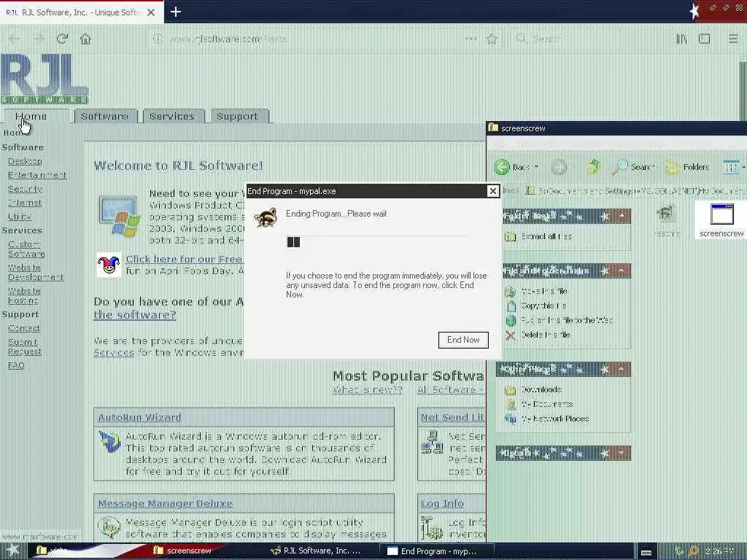Click the Ending Program progress bar
The image size is (747, 560).
click(x=376, y=242)
